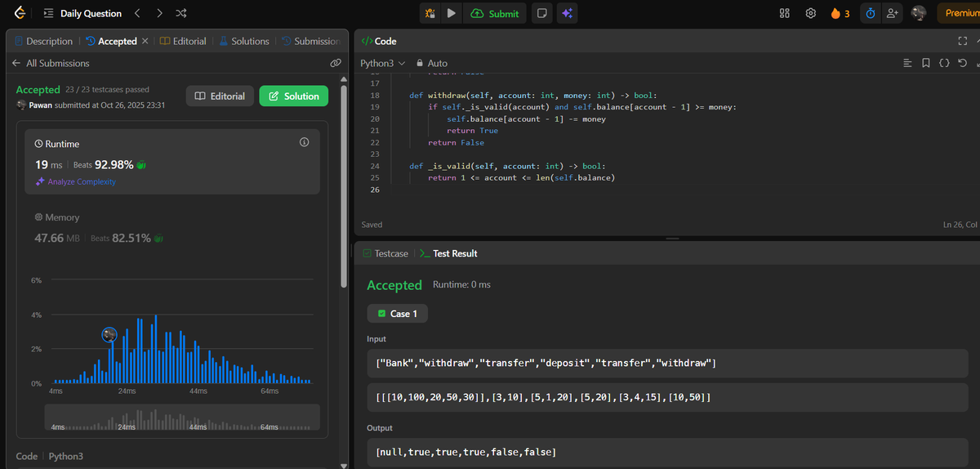
Task: Maximize the Code panel fullscreen icon
Action: pyautogui.click(x=962, y=41)
